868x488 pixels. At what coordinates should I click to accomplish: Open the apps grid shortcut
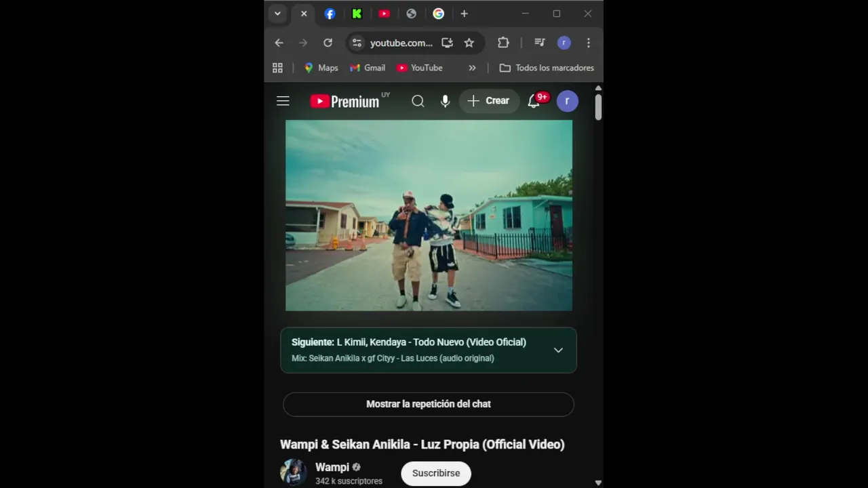tap(277, 68)
